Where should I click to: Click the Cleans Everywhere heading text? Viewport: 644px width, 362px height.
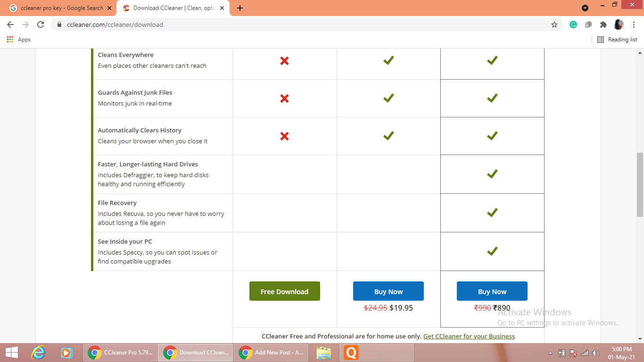tap(126, 55)
